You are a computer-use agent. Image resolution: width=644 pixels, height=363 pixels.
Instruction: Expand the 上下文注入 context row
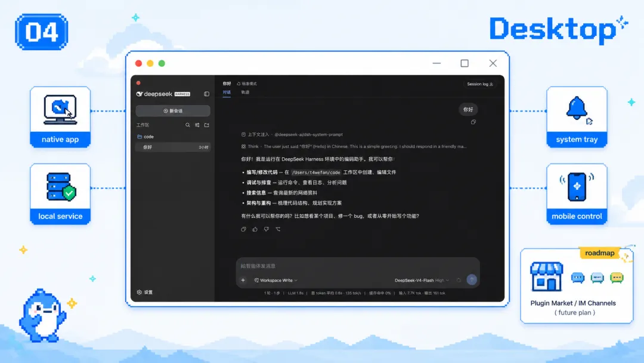pyautogui.click(x=292, y=135)
